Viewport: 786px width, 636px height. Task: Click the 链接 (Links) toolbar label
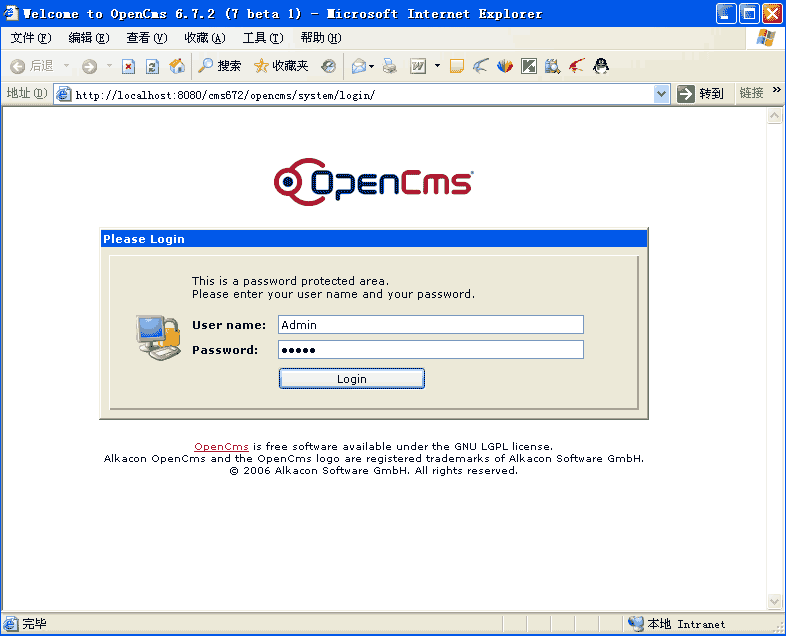coord(751,93)
